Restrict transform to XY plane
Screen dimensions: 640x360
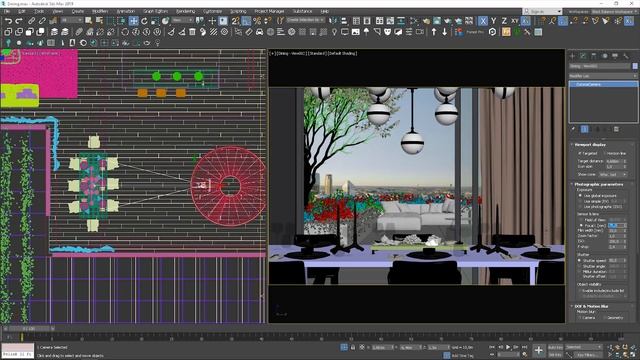(x=515, y=21)
